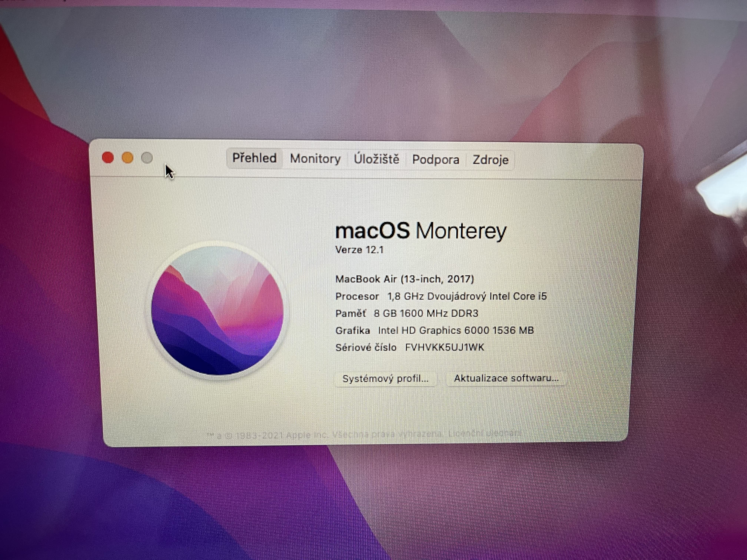The width and height of the screenshot is (747, 560).
Task: Click the macOS Monterey title text
Action: point(420,231)
